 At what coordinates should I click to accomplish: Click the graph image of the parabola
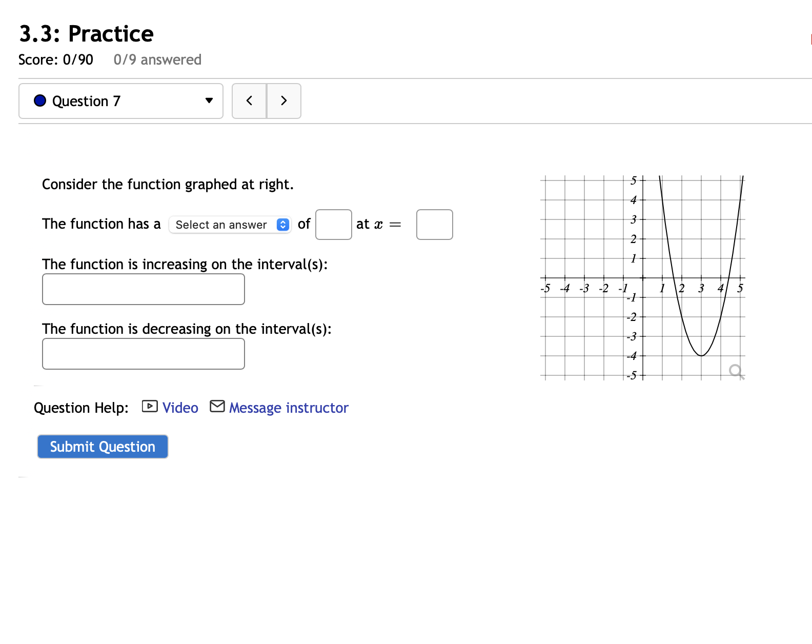(643, 277)
